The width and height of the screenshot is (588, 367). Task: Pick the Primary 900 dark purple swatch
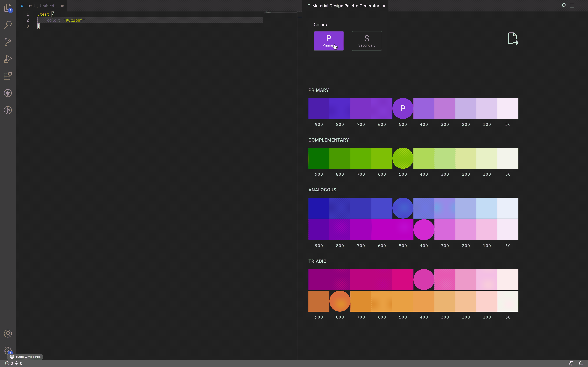[x=319, y=108]
